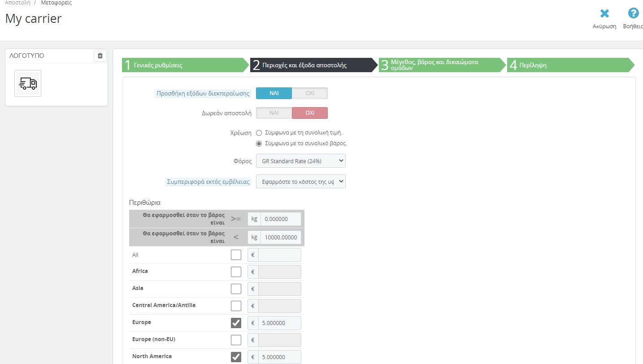
Task: Open step 4 Περίληψη tab
Action: (569, 65)
